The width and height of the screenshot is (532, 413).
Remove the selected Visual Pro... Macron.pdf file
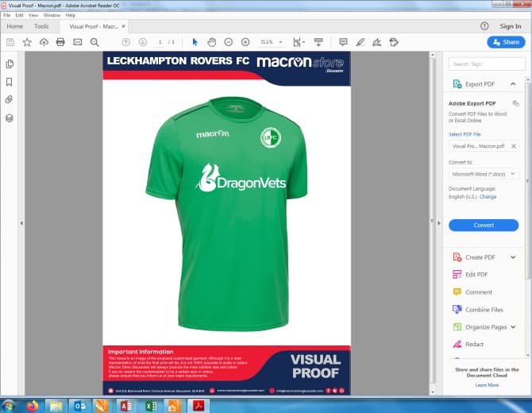[514, 146]
